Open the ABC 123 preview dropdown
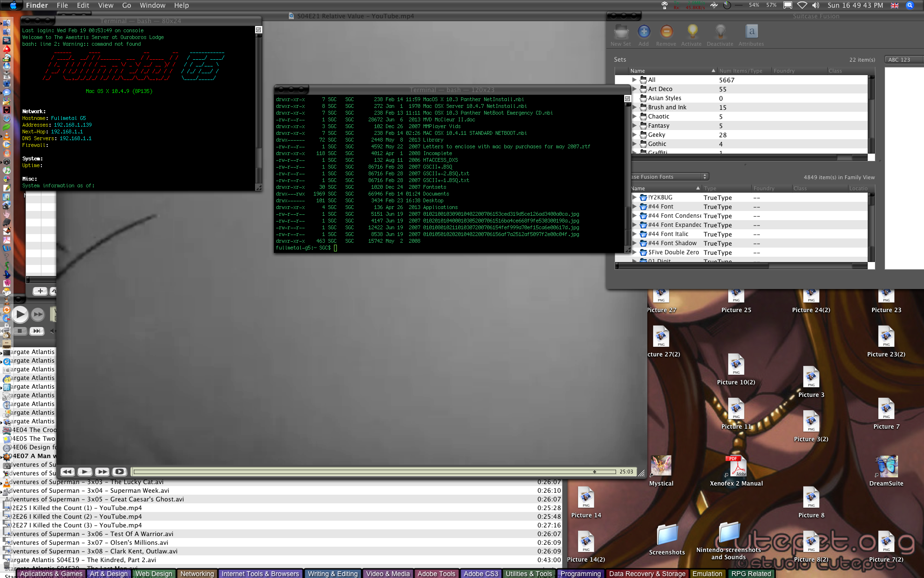This screenshot has height=578, width=924. pos(904,60)
